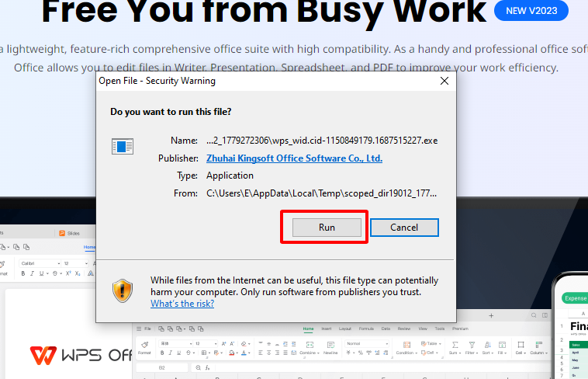Screen dimensions: 588x379
Task: Increase font size with A+ in spreadsheet
Action: tap(224, 344)
